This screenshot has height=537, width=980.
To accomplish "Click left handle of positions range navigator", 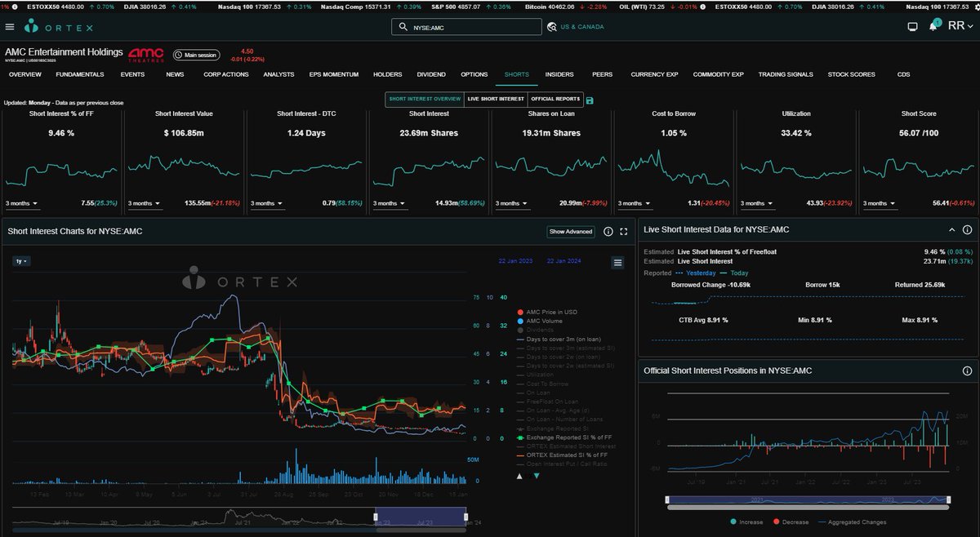I will (x=667, y=499).
